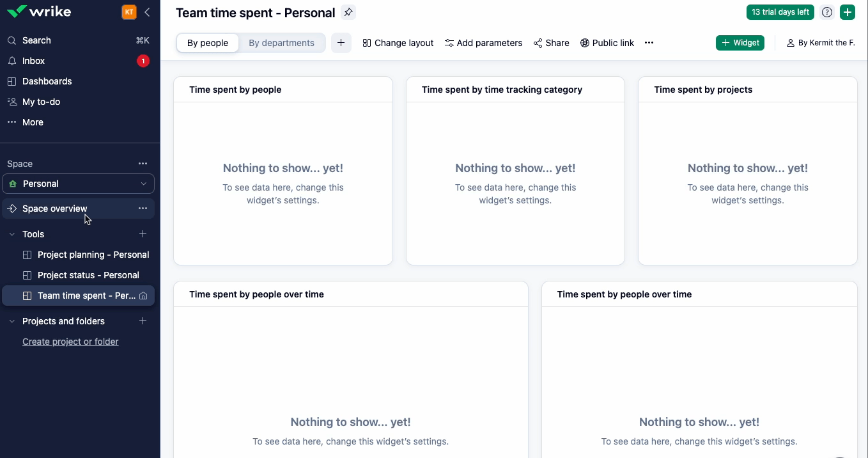Open the help question mark icon

827,12
